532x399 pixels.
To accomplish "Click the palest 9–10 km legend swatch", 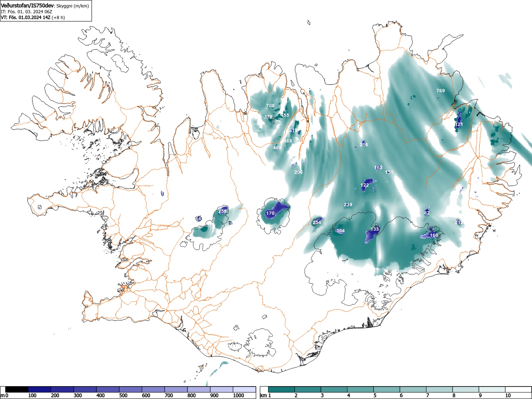I will pyautogui.click(x=492, y=389).
